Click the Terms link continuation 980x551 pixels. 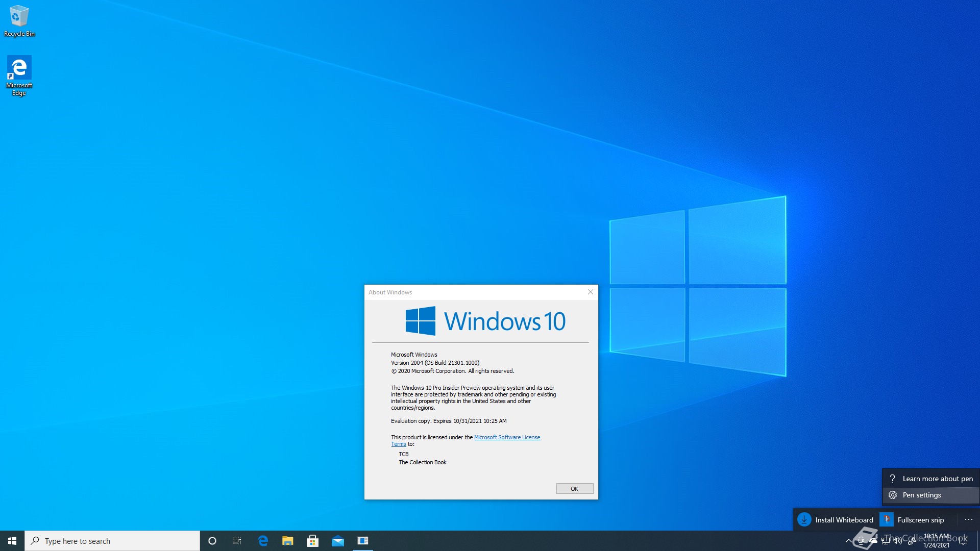pos(398,444)
